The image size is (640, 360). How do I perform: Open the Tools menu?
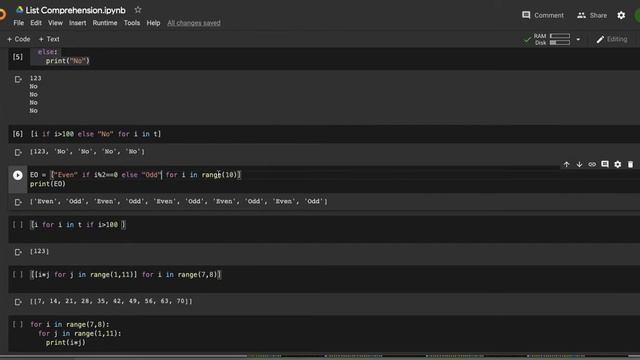point(132,23)
